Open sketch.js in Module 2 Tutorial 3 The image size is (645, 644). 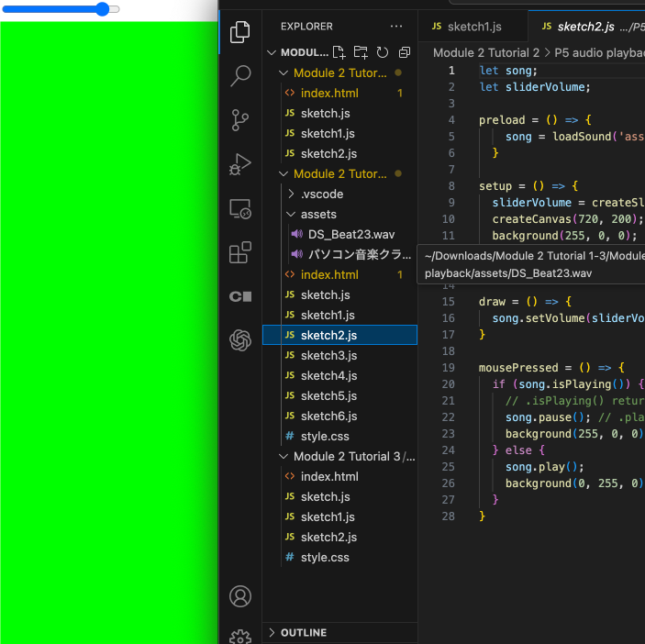[339, 497]
